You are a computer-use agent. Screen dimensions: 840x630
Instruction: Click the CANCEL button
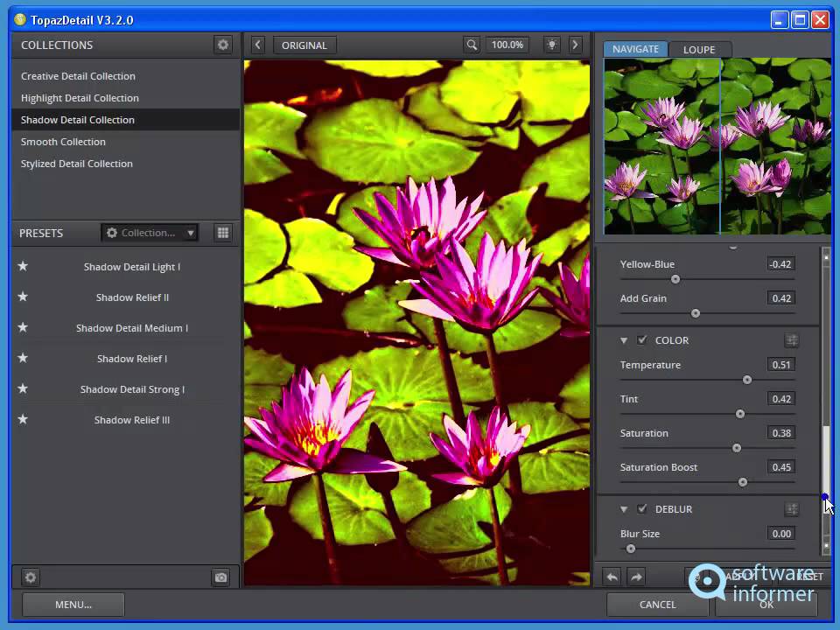pyautogui.click(x=657, y=605)
